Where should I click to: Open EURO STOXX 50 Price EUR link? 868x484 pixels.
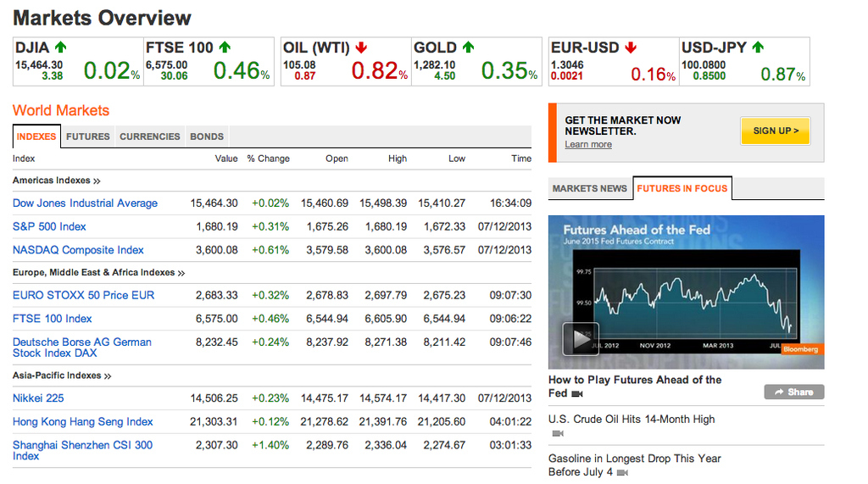tap(84, 295)
